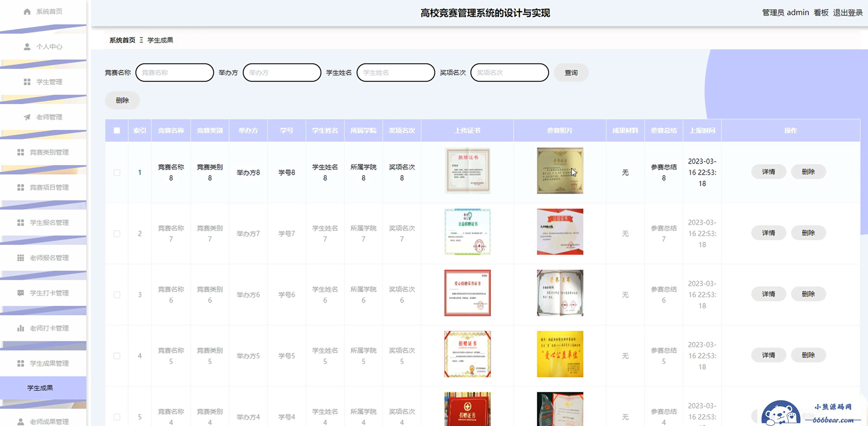Screen dimensions: 868x426
Task: Open row 2 competition photo thumbnail
Action: [x=560, y=232]
